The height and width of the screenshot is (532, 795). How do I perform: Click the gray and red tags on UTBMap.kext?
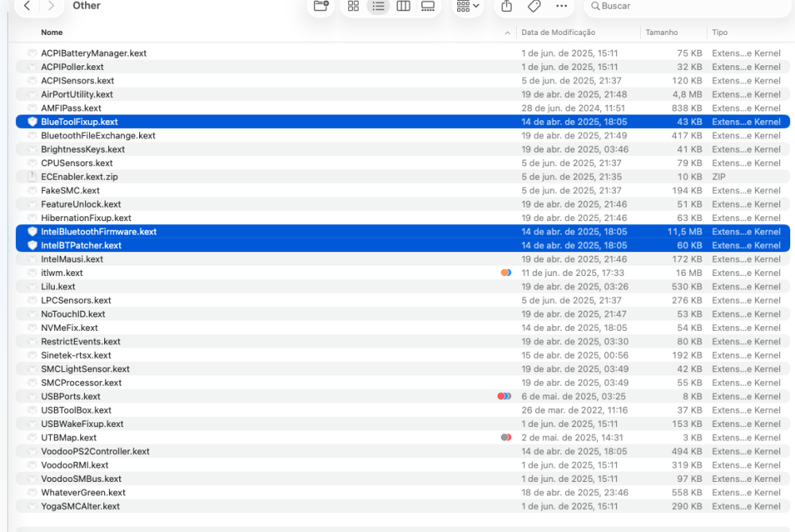[506, 437]
